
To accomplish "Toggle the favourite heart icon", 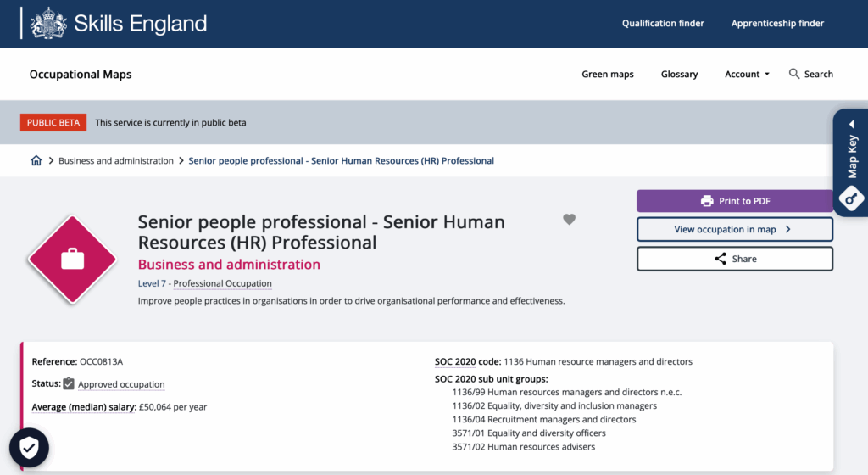I will (570, 220).
